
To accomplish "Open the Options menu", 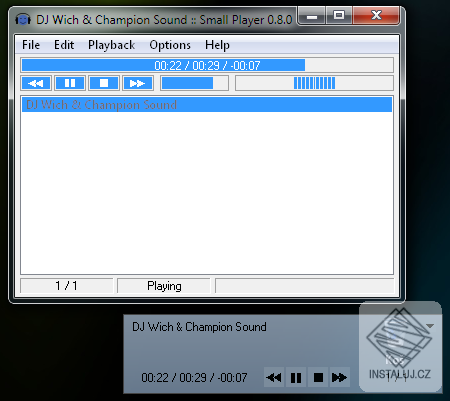I will point(170,45).
